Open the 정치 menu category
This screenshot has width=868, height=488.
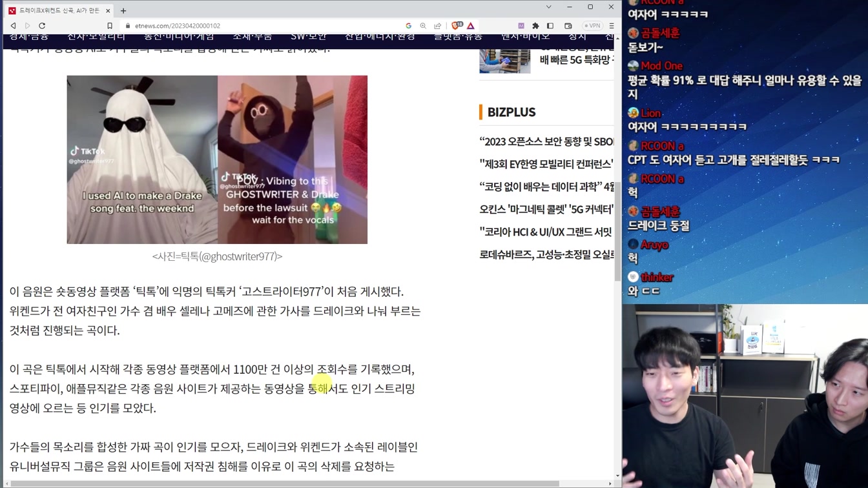click(577, 36)
